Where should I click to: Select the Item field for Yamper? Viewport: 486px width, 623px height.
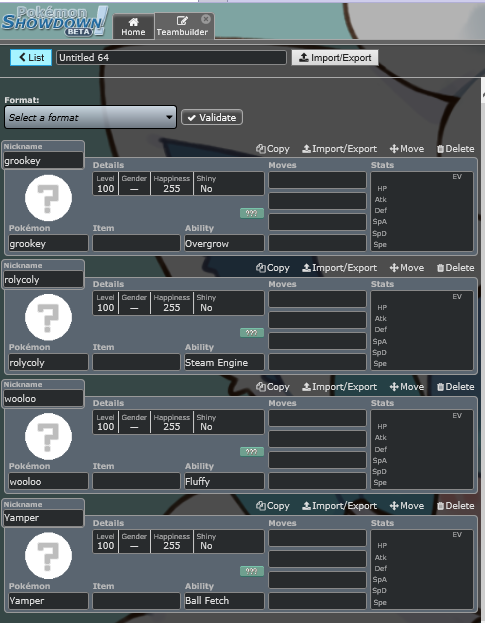click(x=136, y=601)
